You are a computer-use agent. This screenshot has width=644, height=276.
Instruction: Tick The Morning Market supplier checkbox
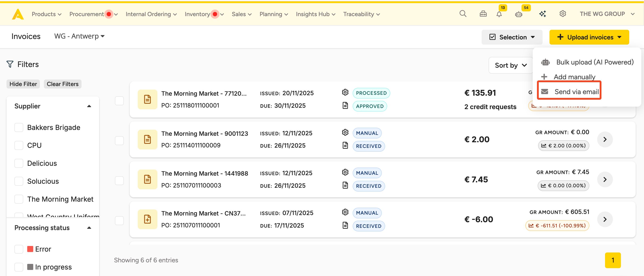19,199
